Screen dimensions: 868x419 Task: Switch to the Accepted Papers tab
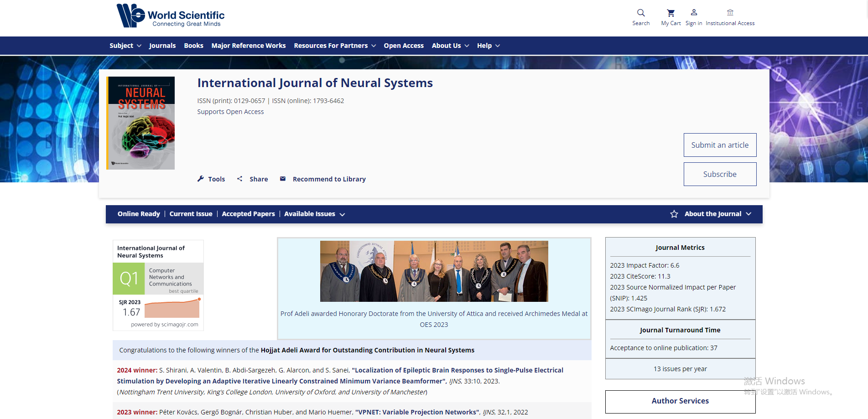248,214
